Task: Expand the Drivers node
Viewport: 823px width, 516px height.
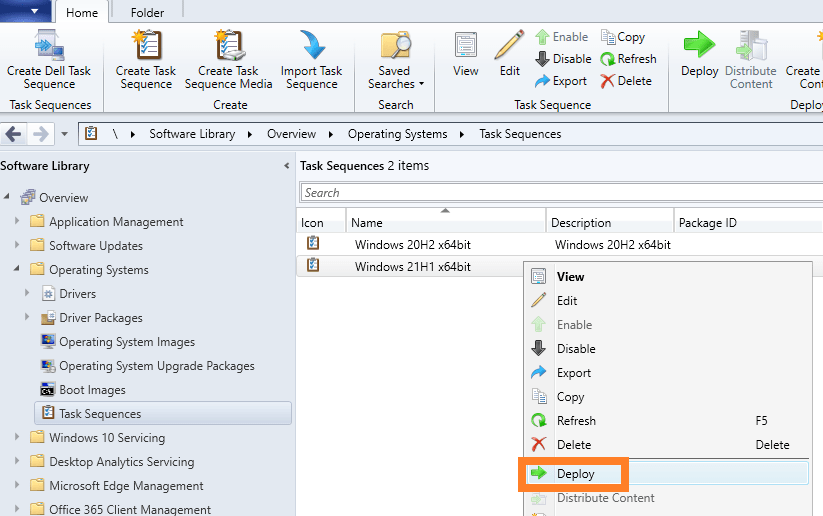Action: tap(27, 292)
